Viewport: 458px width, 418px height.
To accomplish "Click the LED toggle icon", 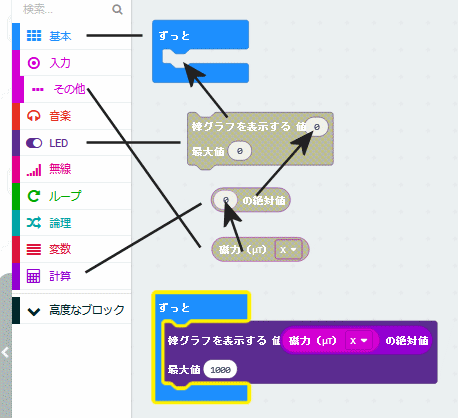I will (x=34, y=143).
